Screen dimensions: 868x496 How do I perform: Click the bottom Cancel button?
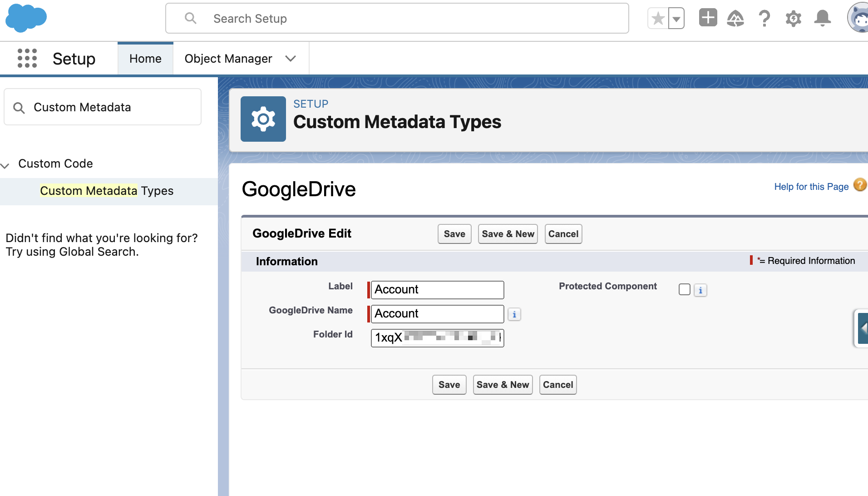pos(557,385)
